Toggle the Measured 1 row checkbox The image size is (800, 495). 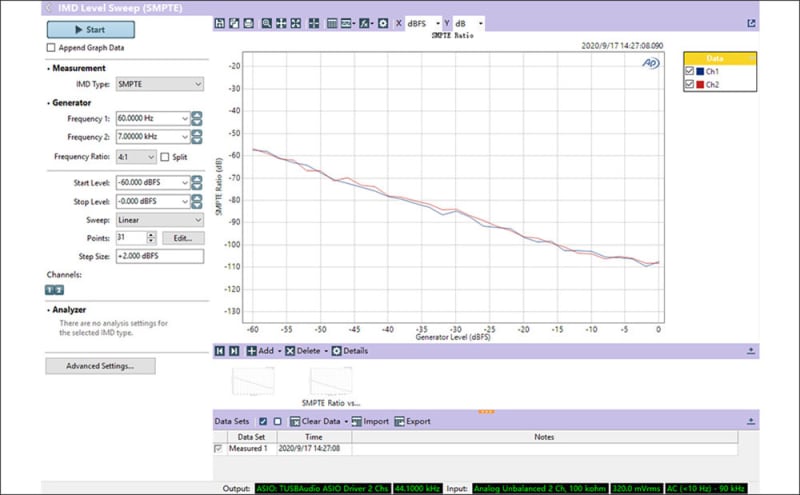[219, 449]
